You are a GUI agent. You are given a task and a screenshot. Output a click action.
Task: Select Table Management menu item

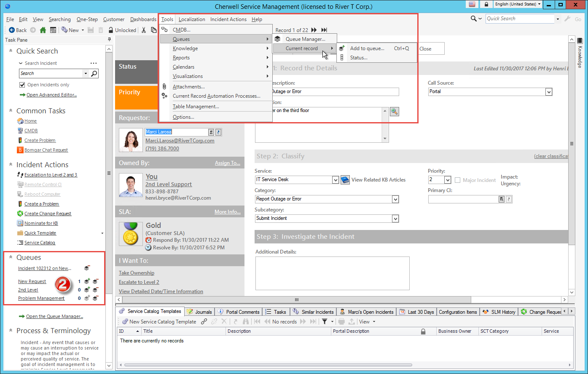tap(216, 107)
